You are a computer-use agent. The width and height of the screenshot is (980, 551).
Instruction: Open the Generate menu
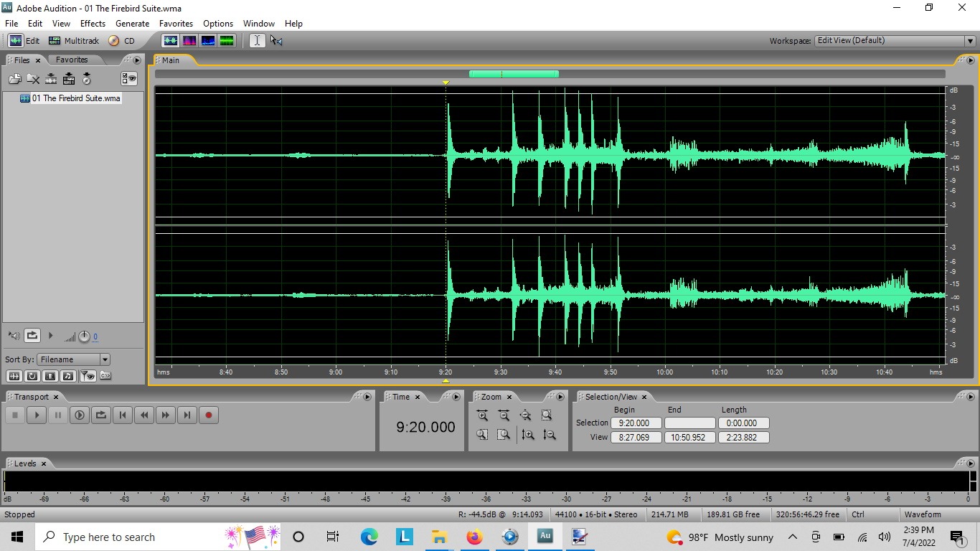click(x=132, y=24)
